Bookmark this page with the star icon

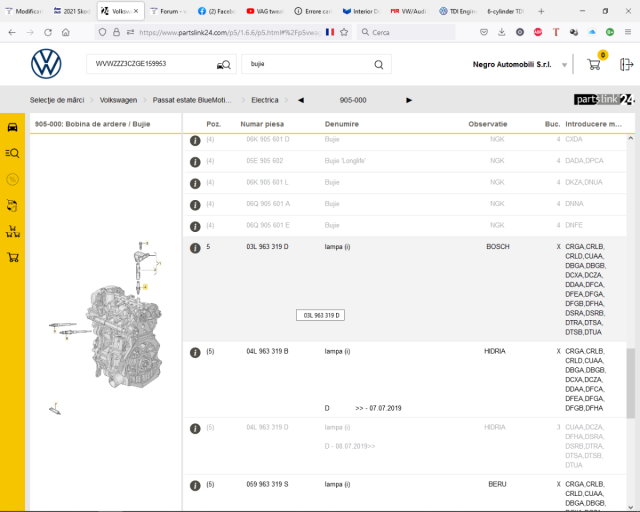click(344, 32)
